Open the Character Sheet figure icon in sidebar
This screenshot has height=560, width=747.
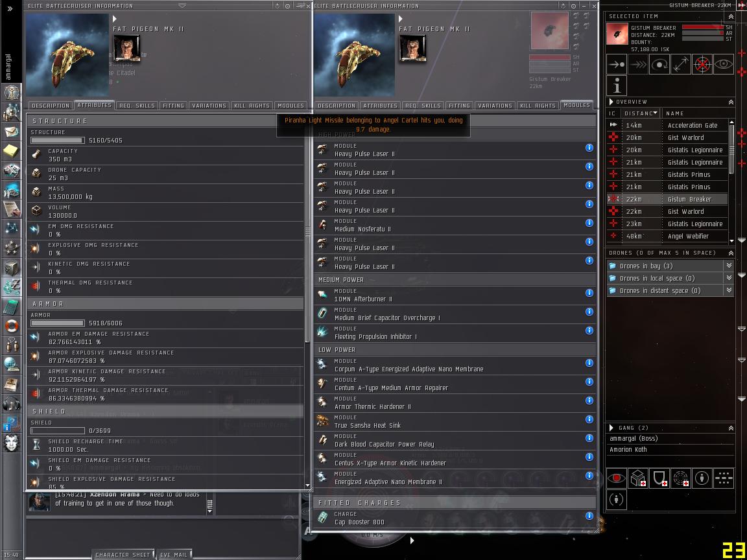(11, 93)
